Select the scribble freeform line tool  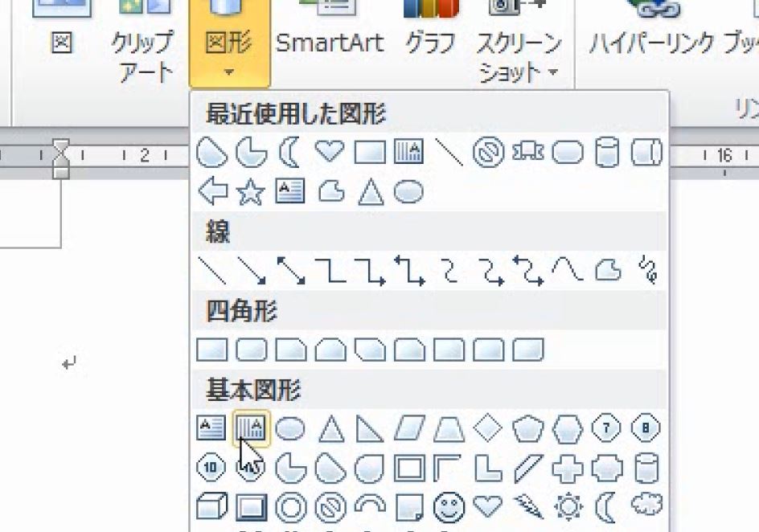(648, 272)
